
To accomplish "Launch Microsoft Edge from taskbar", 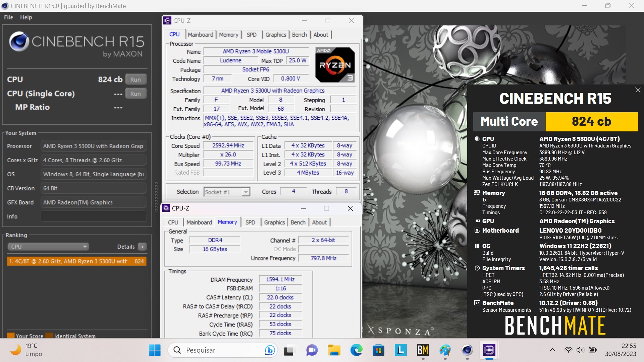I will coord(356,350).
